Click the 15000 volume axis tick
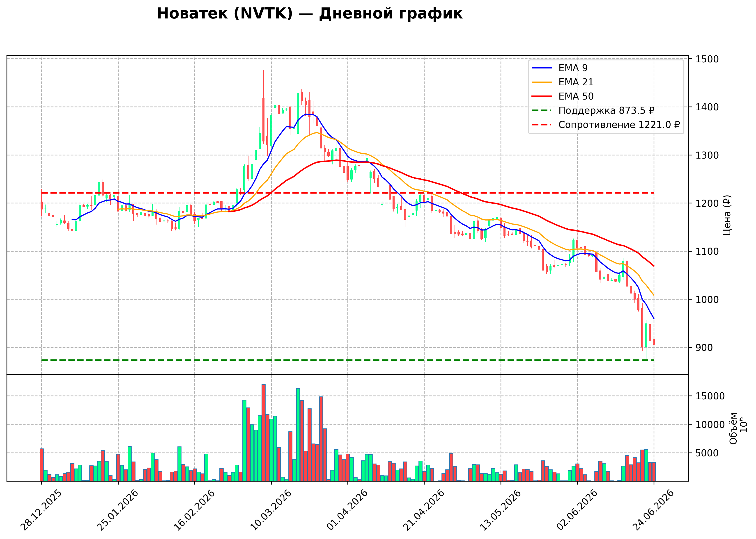The image size is (756, 539). click(x=710, y=396)
